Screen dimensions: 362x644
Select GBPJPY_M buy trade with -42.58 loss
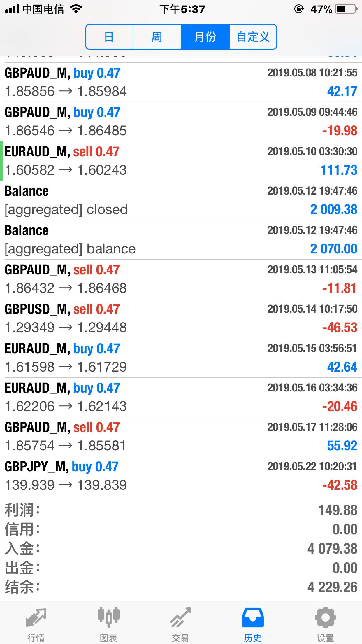pos(181,476)
